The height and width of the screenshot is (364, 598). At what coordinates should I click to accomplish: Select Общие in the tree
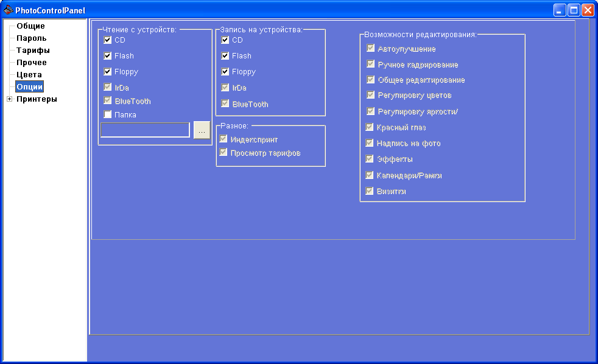(30, 26)
